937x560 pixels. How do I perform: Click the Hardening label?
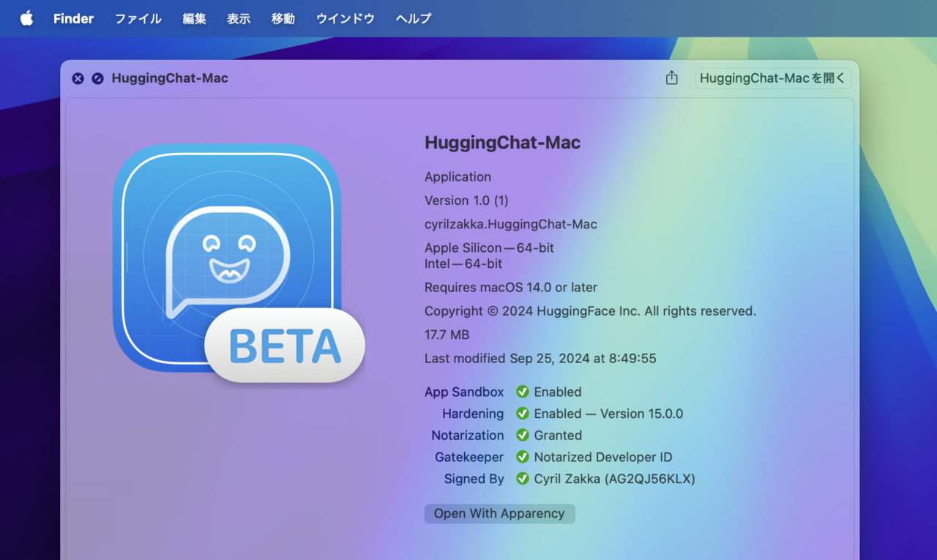[473, 414]
